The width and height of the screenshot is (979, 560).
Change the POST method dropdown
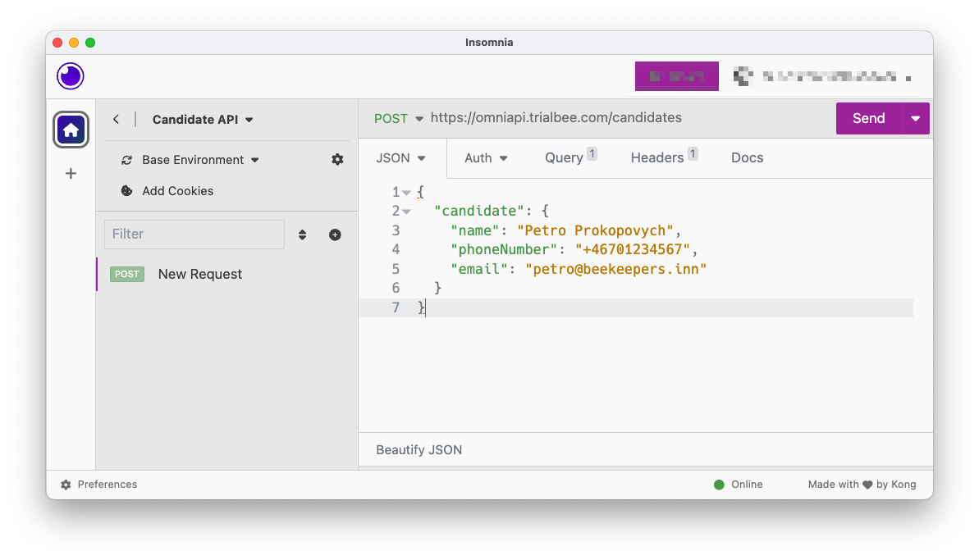tap(399, 118)
